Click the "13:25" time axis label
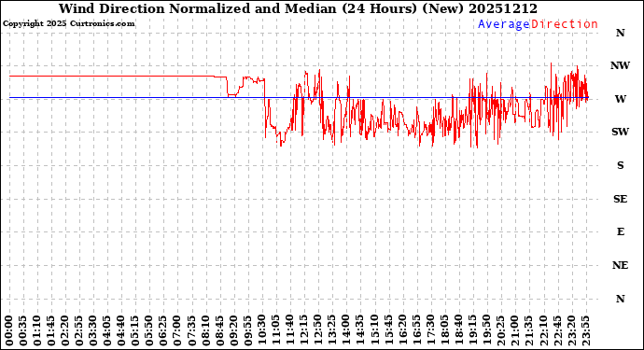 pos(332,330)
